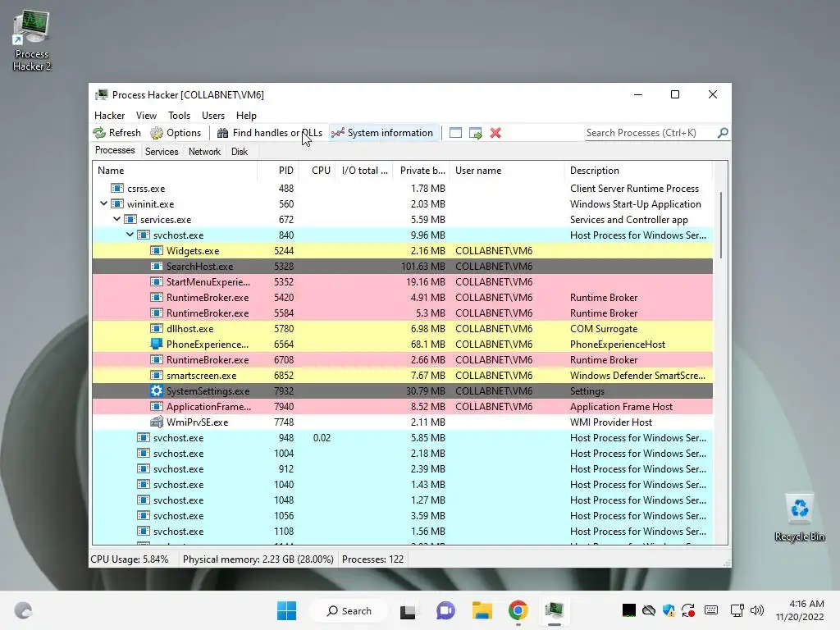The image size is (840, 630).
Task: Click the find window toolbar icon
Action: [x=455, y=133]
